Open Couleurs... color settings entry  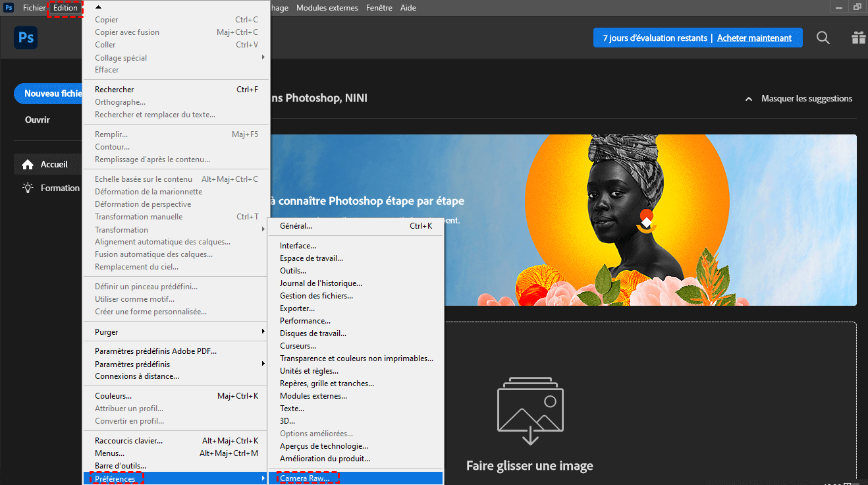pyautogui.click(x=113, y=396)
